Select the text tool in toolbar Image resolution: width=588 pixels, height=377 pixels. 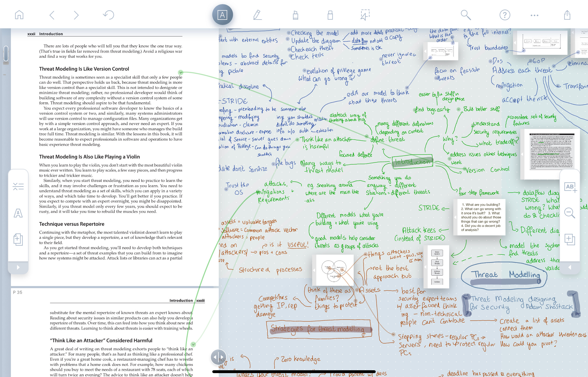point(222,15)
